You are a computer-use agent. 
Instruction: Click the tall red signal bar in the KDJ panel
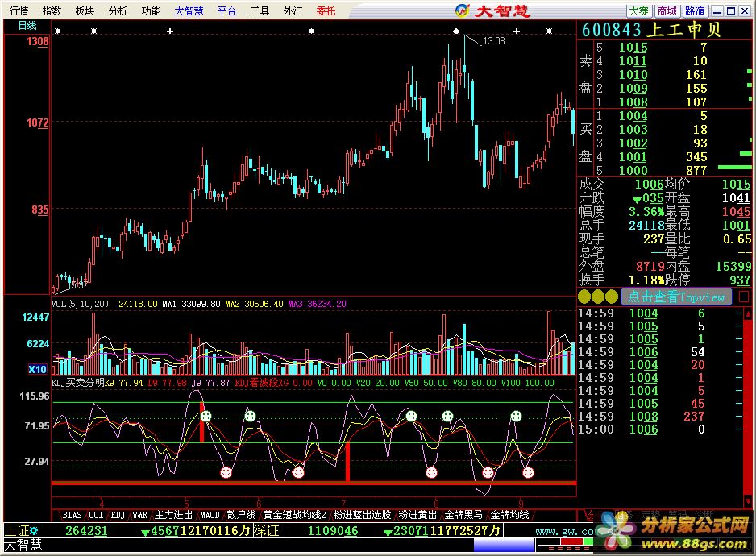[347, 462]
